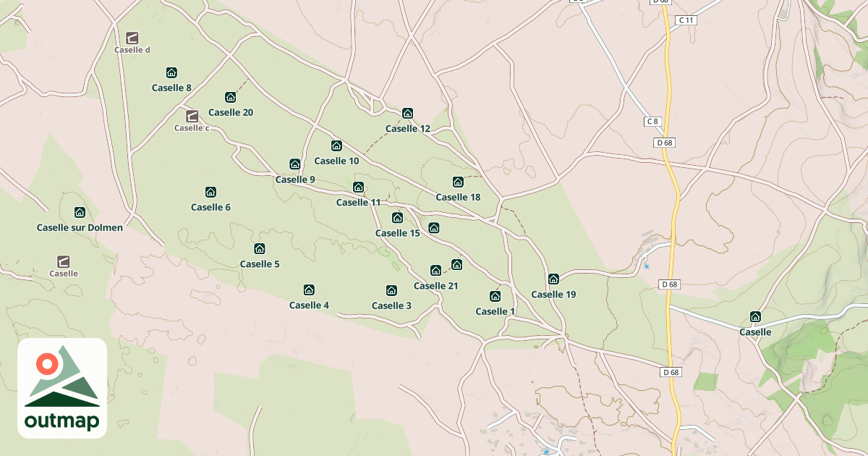This screenshot has height=456, width=868.
Task: Click the "Caselle 19" text label
Action: 553,295
